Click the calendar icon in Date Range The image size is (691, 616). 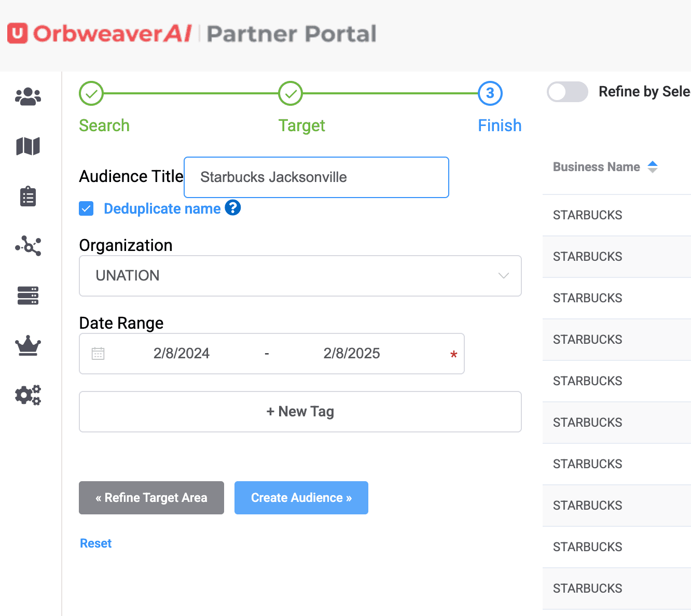point(98,354)
